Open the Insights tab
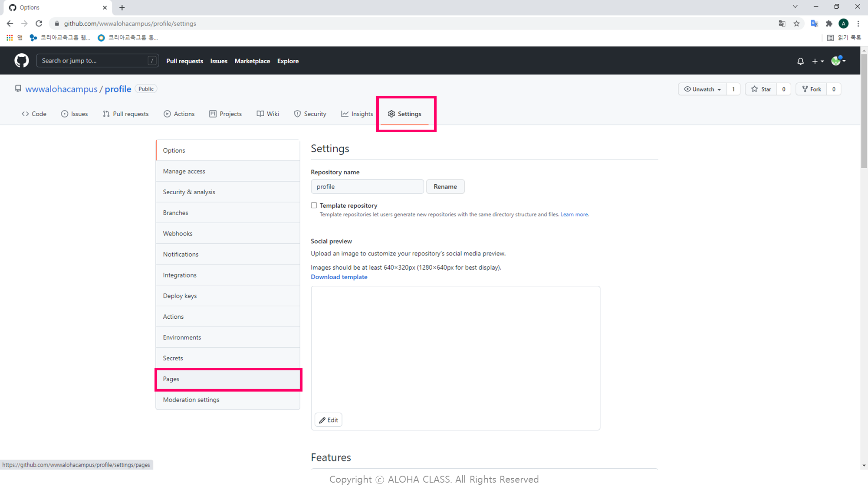The image size is (868, 490). [x=357, y=114]
